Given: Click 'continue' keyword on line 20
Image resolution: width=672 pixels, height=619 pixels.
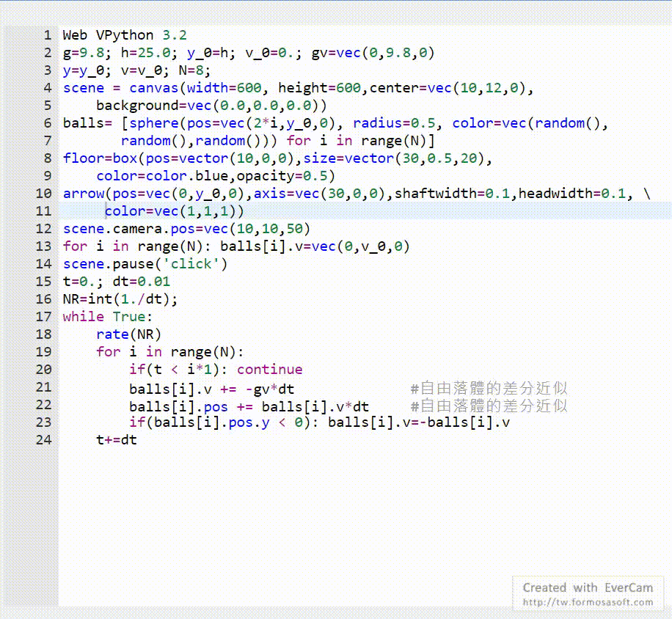Looking at the screenshot, I should pyautogui.click(x=269, y=369).
